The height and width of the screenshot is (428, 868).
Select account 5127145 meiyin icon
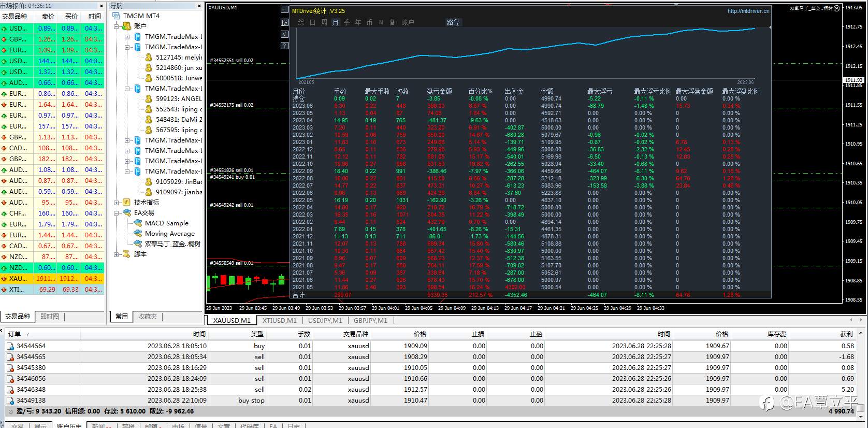click(x=149, y=57)
